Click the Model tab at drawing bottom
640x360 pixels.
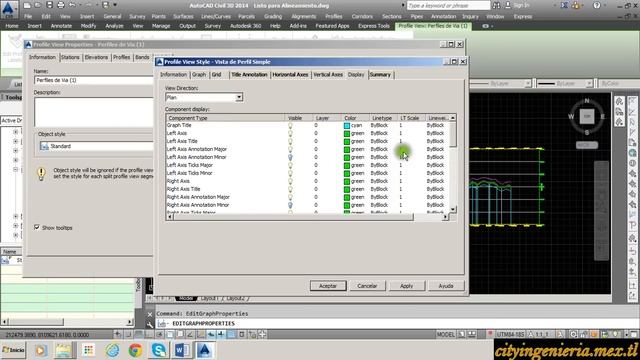(x=186, y=298)
